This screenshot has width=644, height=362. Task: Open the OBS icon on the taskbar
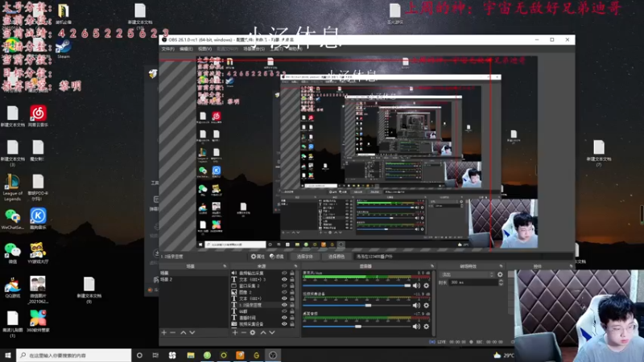pos(273,355)
